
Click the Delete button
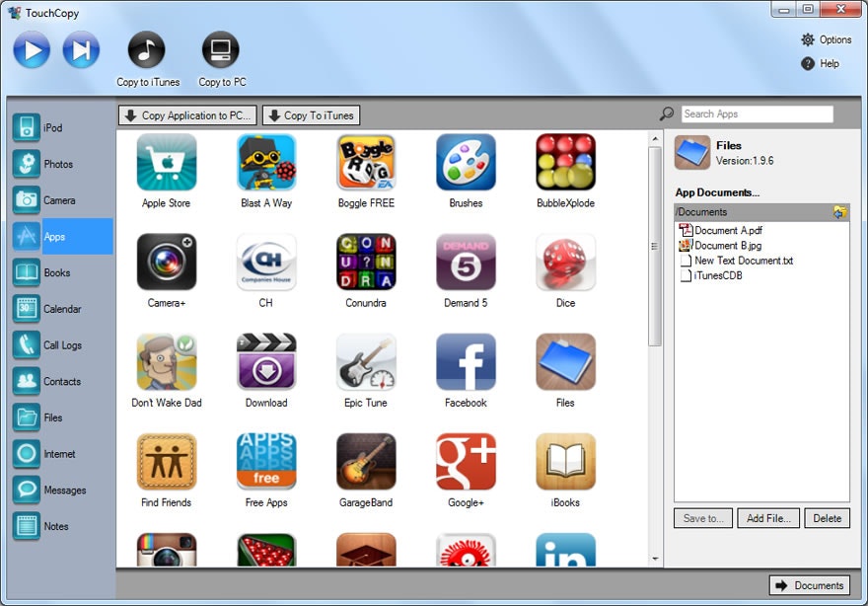(827, 518)
